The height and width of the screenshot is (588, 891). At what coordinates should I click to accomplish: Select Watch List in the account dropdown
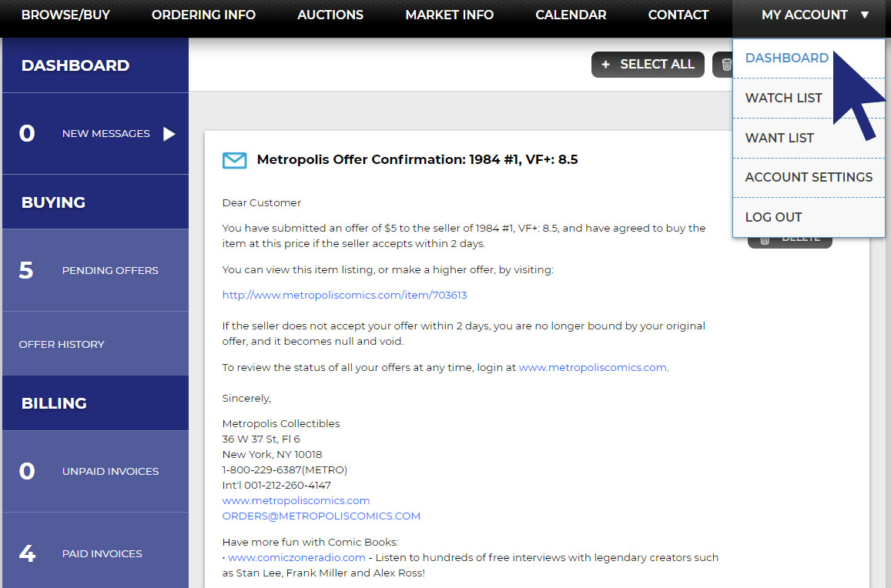click(x=783, y=98)
